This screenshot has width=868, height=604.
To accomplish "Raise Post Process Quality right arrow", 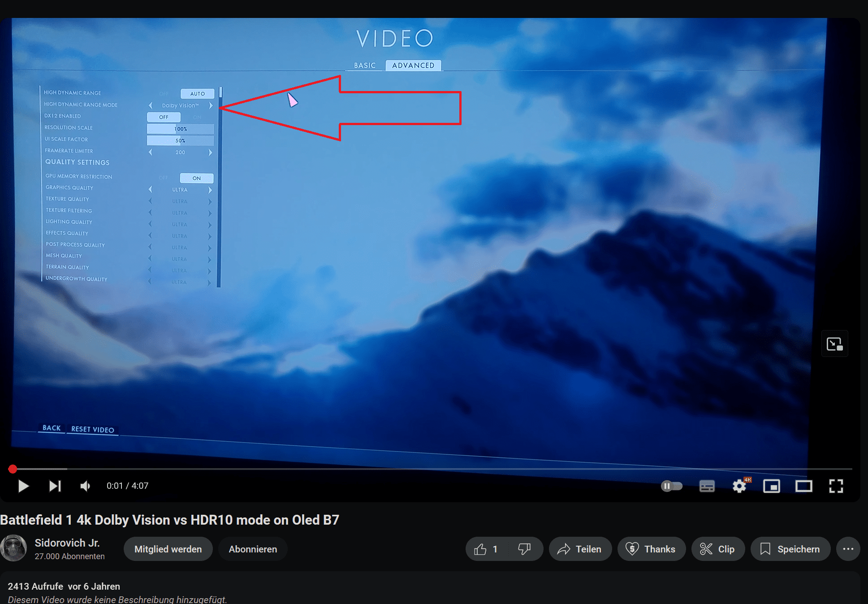I will click(x=209, y=248).
